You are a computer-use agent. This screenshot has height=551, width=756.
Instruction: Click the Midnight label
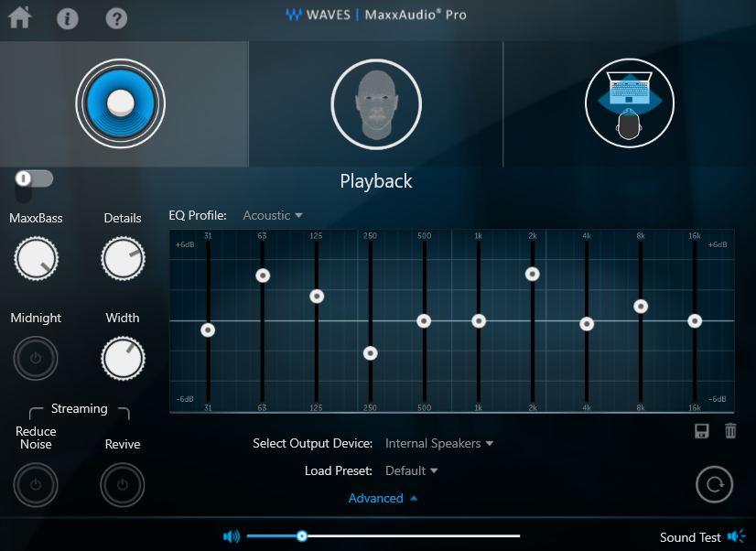pyautogui.click(x=36, y=319)
